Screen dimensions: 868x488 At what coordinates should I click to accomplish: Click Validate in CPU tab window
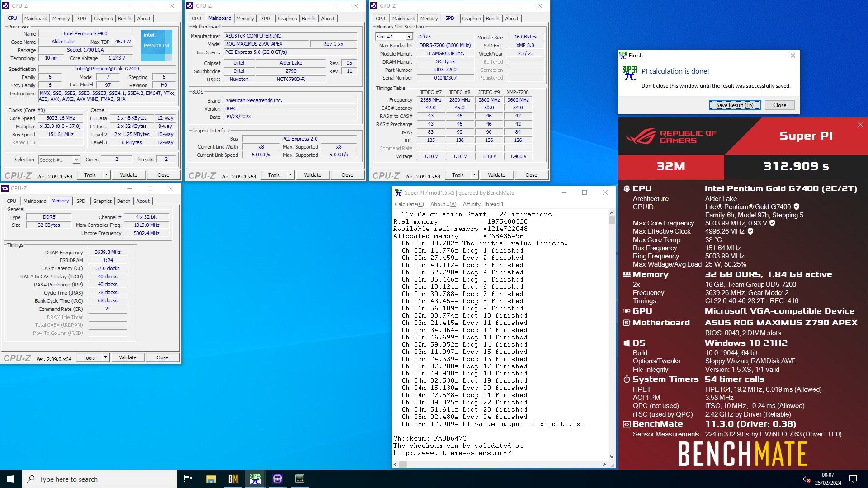click(128, 175)
